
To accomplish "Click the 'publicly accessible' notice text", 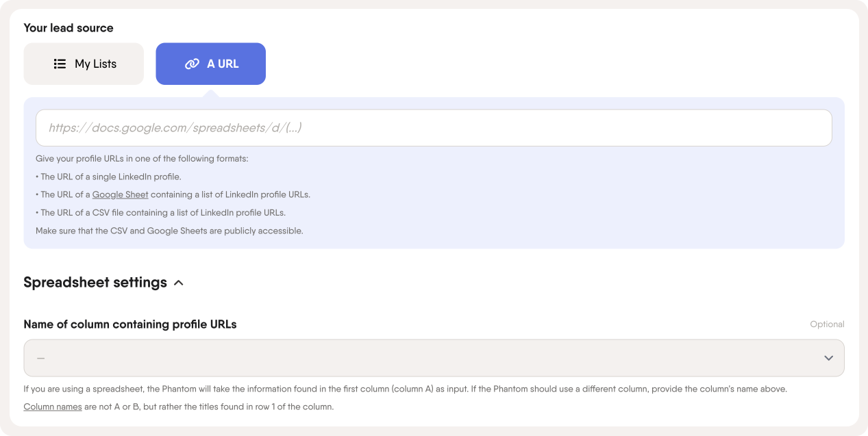I will (169, 231).
